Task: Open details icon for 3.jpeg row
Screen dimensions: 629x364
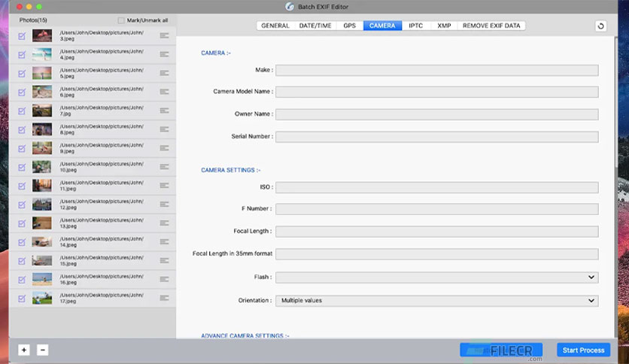Action: (x=164, y=35)
